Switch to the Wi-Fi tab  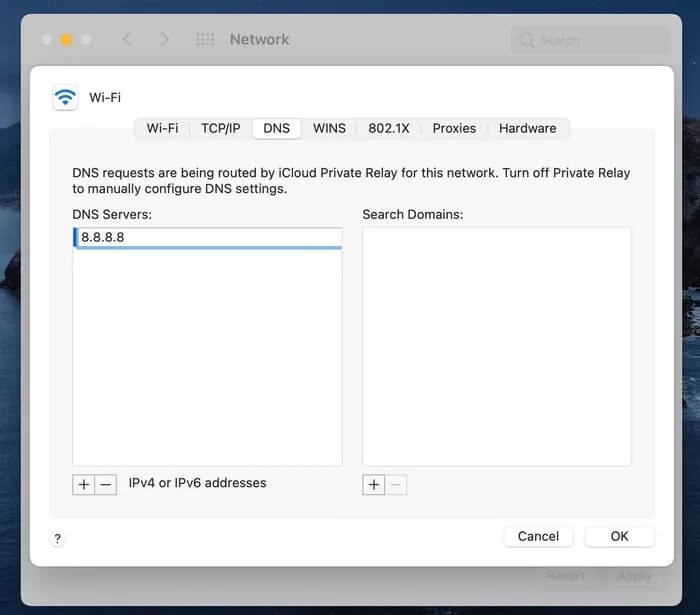click(162, 129)
